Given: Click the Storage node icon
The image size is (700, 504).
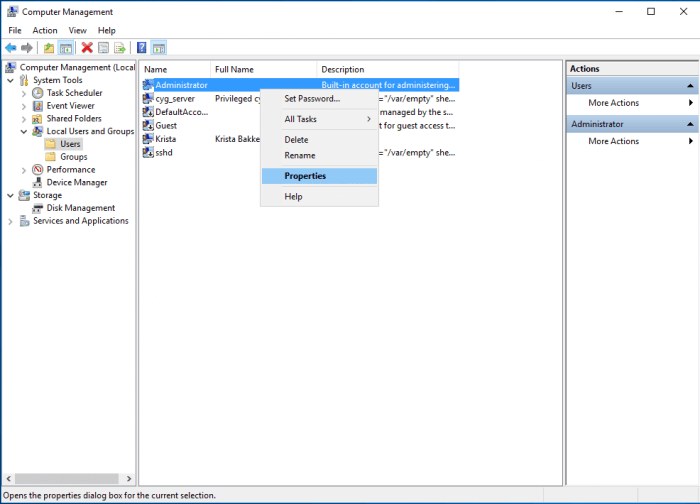Looking at the screenshot, I should [24, 195].
